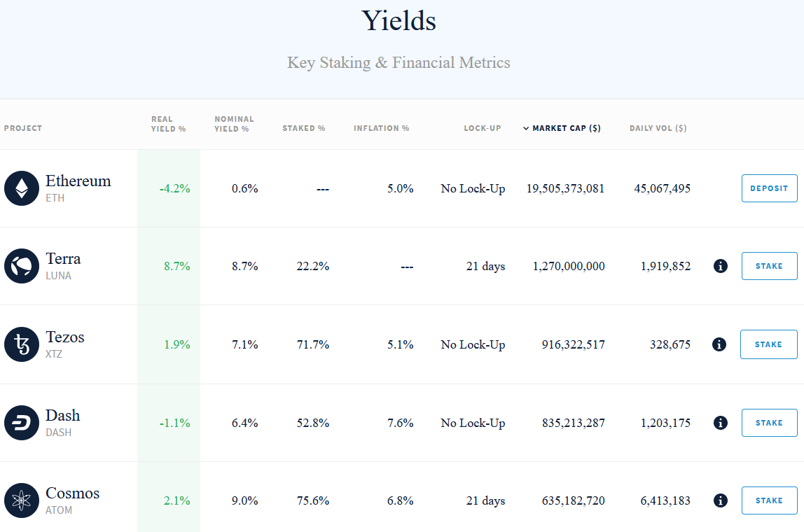Stake Cosmos using its Stake button

769,500
